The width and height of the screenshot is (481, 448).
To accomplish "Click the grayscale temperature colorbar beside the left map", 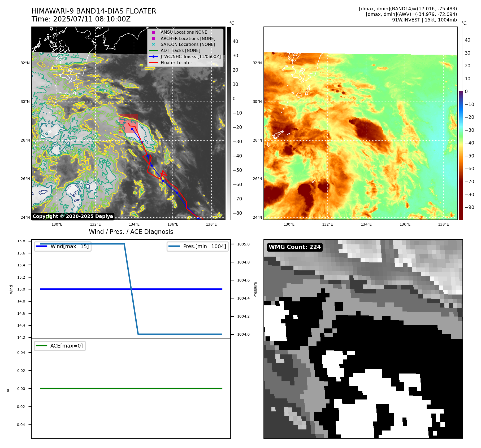I will click(229, 123).
